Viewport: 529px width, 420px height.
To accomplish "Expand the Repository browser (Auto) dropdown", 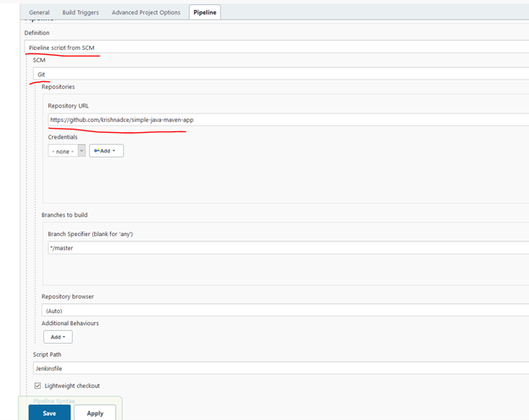I will [284, 310].
